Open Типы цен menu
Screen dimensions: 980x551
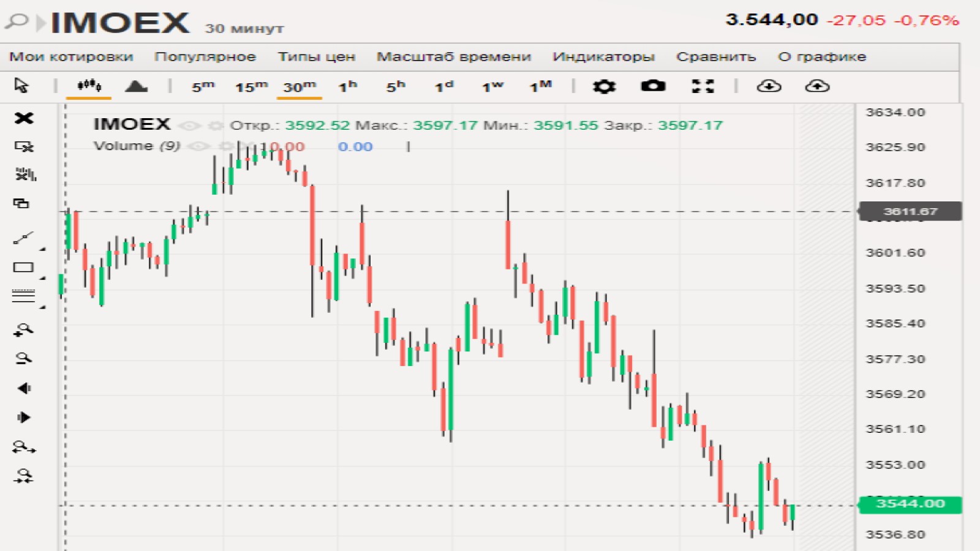(x=317, y=57)
